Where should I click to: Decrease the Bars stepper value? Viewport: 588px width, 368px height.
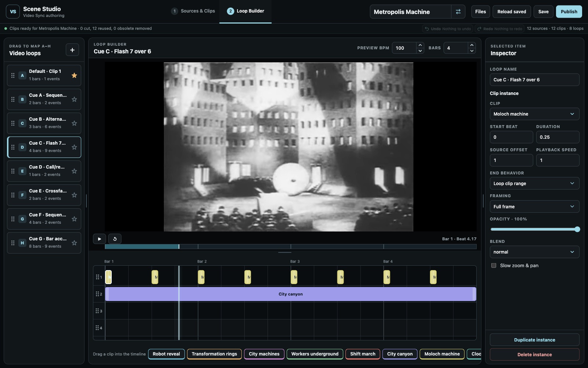point(472,51)
